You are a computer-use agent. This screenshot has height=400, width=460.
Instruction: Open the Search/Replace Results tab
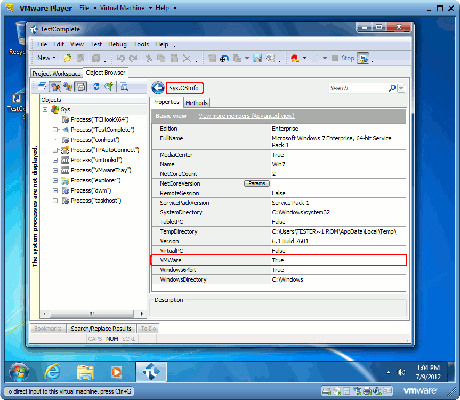point(101,328)
